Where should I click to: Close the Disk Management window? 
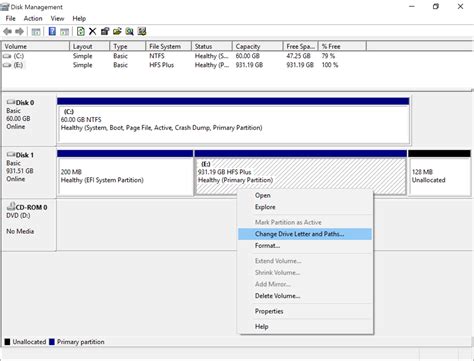pos(460,6)
